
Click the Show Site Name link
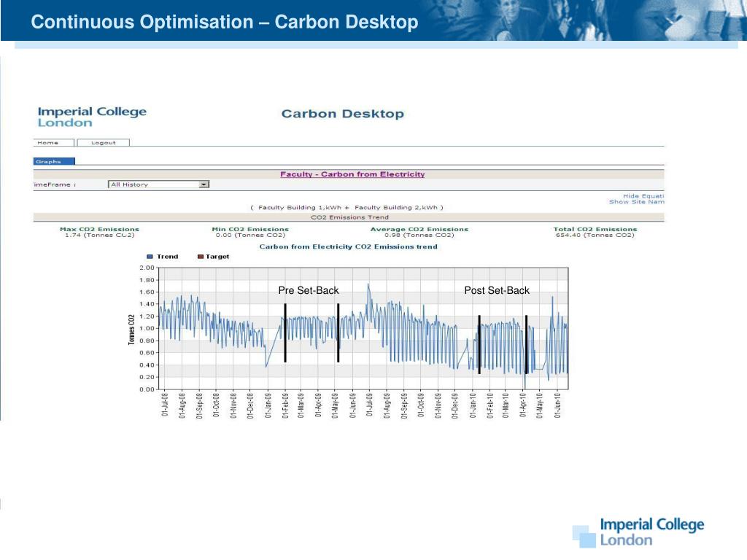pos(636,202)
